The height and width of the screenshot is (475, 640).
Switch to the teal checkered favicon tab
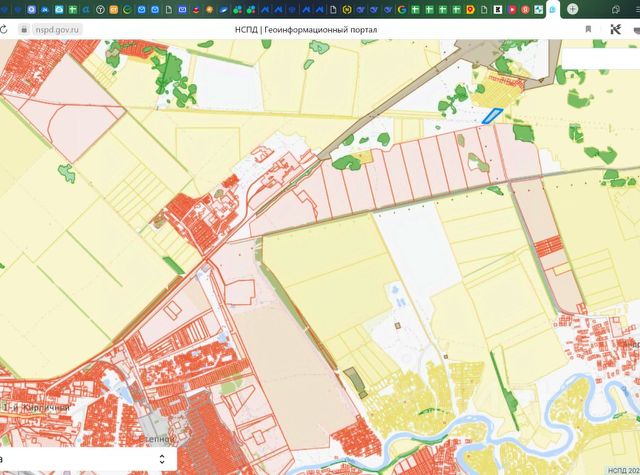[x=539, y=9]
